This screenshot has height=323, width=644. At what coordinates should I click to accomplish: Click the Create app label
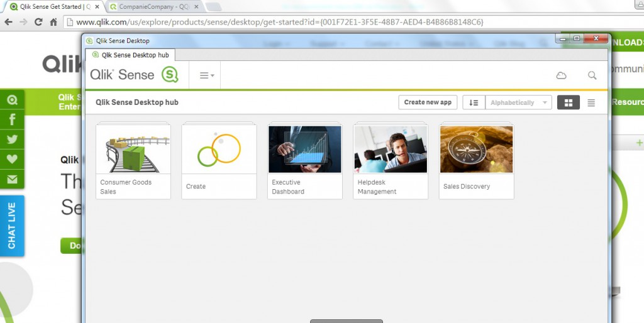(x=196, y=187)
